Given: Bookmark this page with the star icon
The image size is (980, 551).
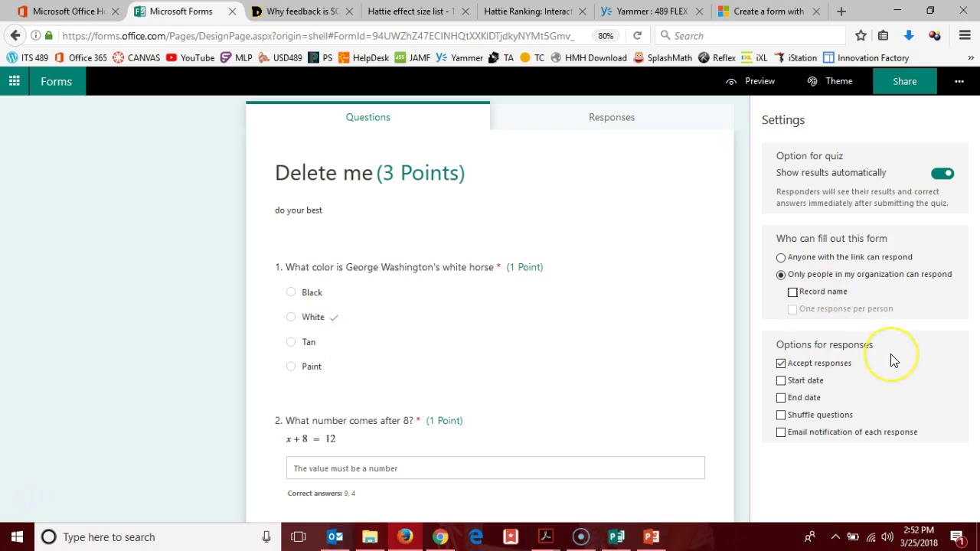Looking at the screenshot, I should click(x=861, y=35).
